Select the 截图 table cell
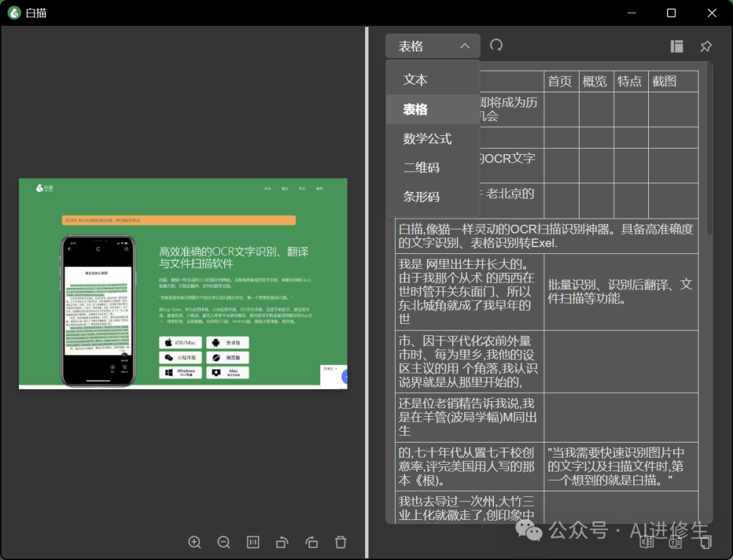This screenshot has height=560, width=733. 673,81
